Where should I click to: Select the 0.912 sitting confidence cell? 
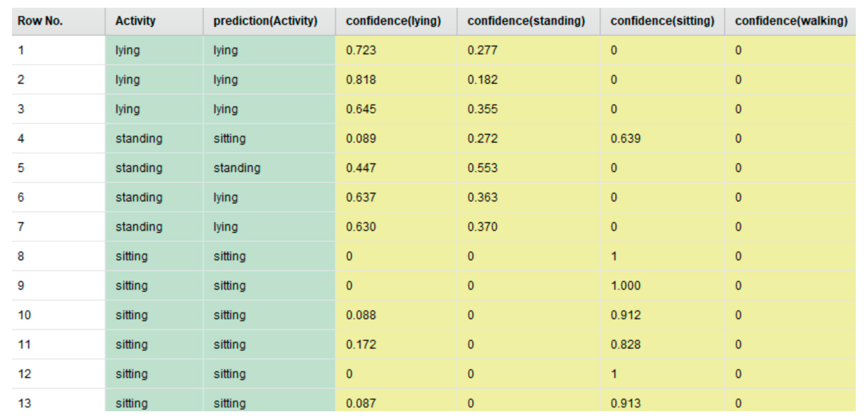coord(625,315)
